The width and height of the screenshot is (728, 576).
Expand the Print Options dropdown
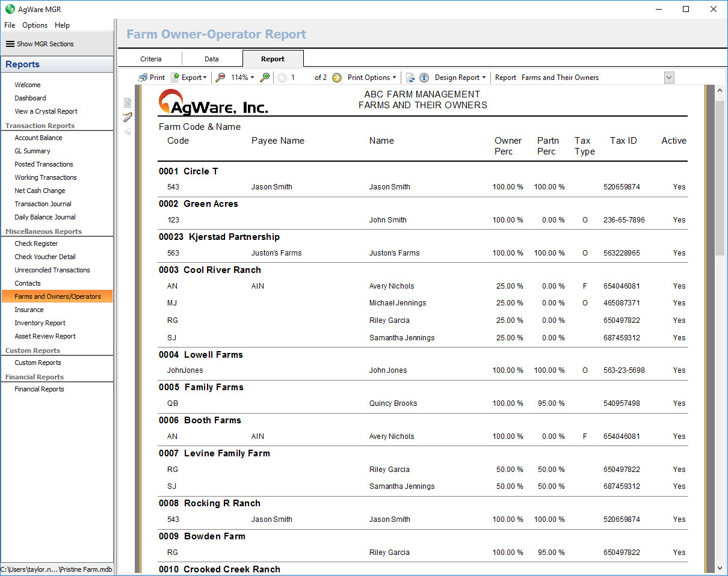tap(372, 78)
